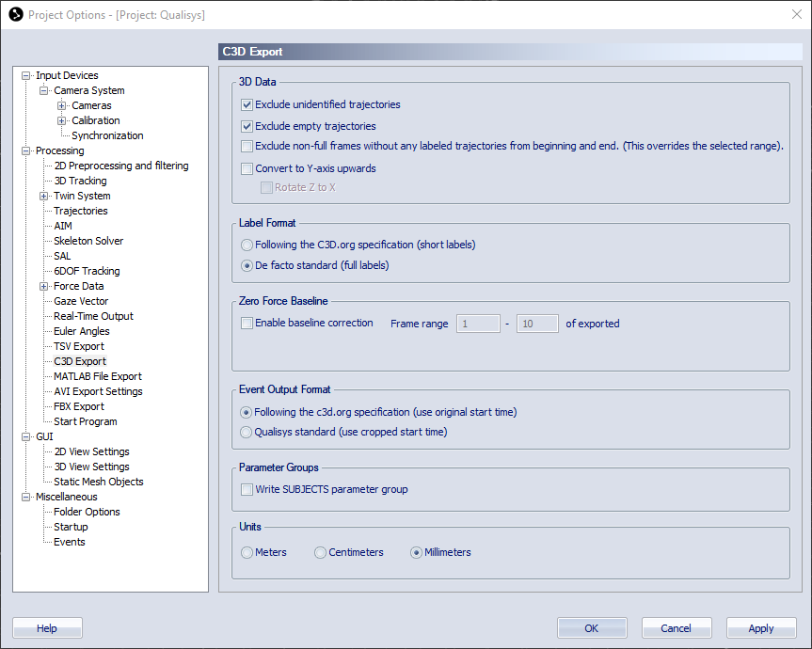Select C3D.org specification short labels option
The width and height of the screenshot is (812, 649).
point(247,245)
